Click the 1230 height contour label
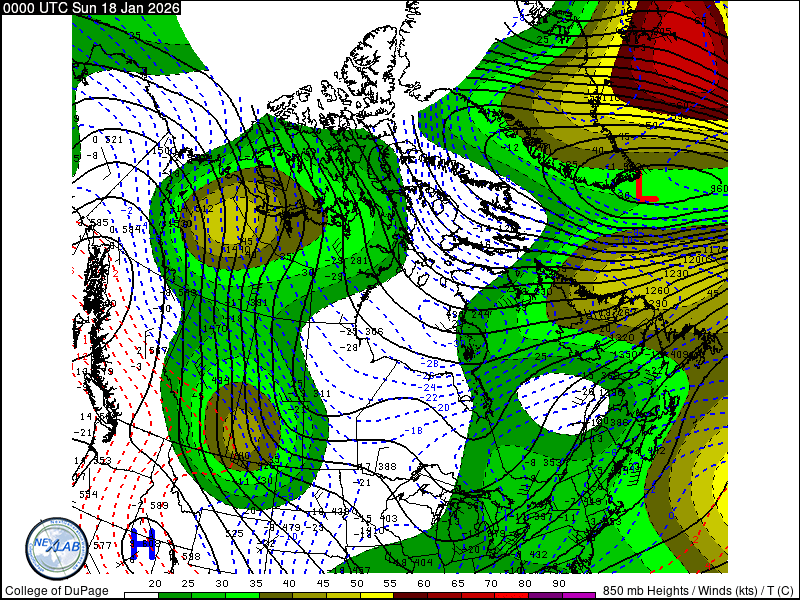The height and width of the screenshot is (600, 800). [676, 274]
